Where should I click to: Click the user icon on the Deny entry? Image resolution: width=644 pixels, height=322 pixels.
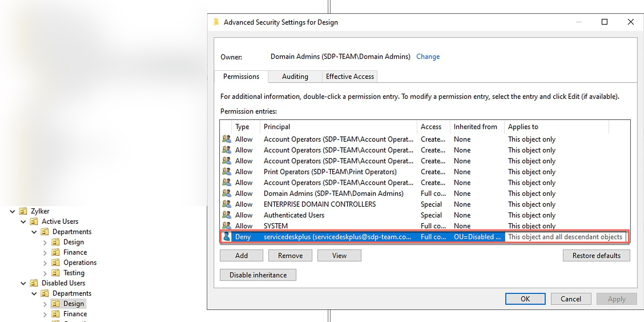[227, 237]
